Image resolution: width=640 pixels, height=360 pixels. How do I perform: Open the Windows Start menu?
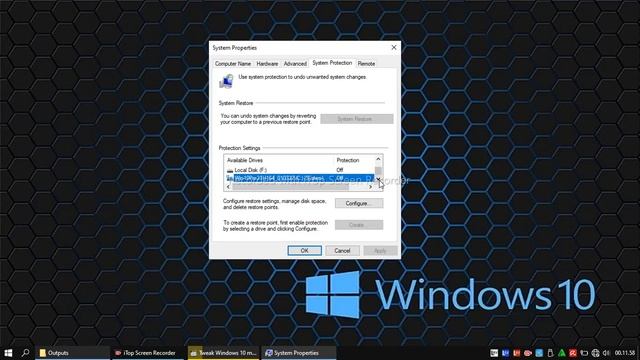[8, 353]
